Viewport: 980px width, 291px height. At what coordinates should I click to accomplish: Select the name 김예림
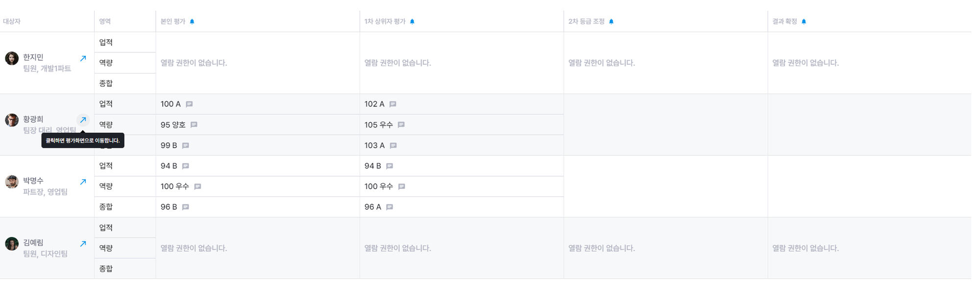pos(33,242)
